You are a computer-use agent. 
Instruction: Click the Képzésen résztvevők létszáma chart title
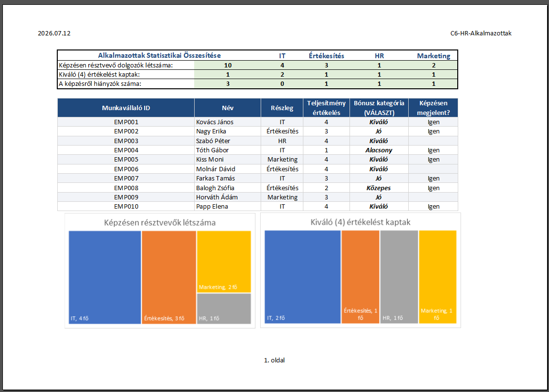click(160, 222)
